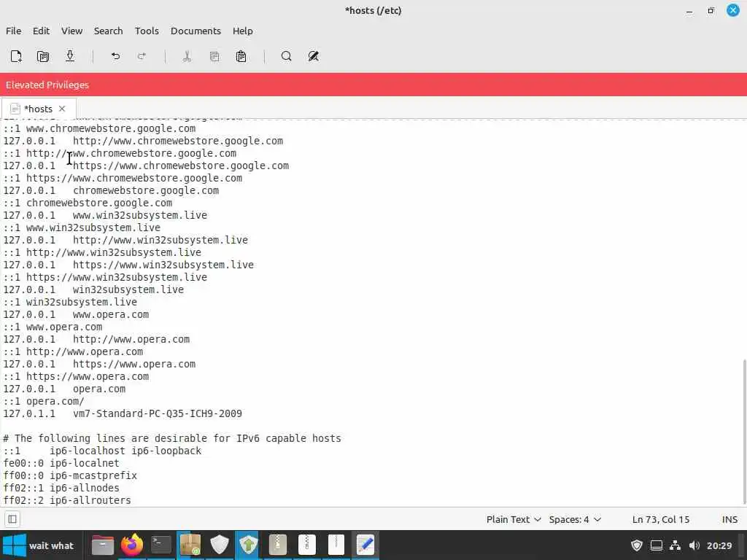Open the Tools menu
Screen dimensions: 747x560
coord(147,31)
